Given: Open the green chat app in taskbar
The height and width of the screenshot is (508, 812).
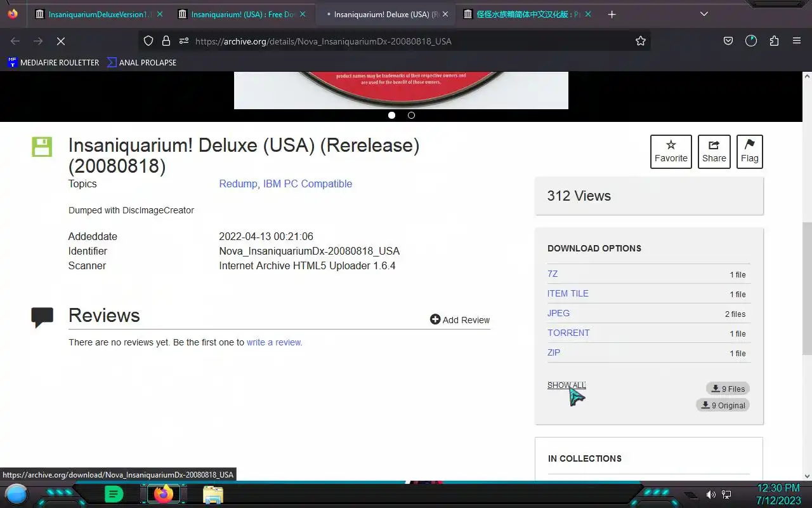Looking at the screenshot, I should (114, 494).
